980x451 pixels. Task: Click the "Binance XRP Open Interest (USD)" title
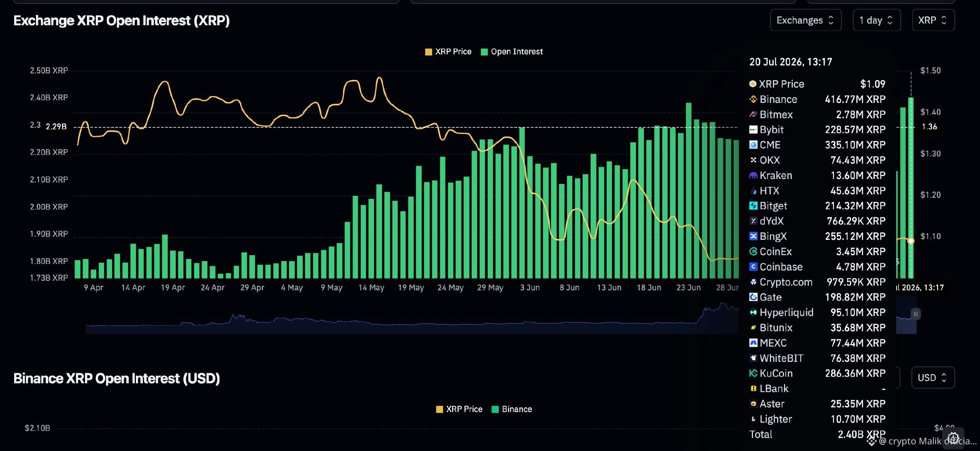pos(117,378)
